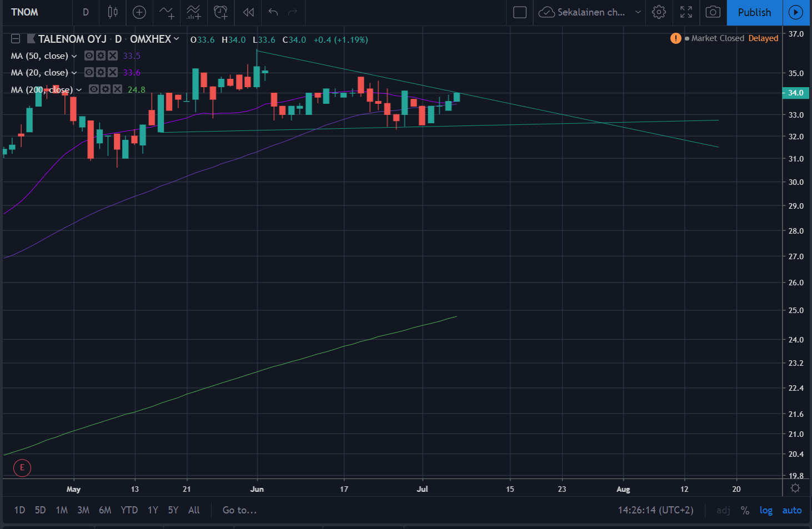
Task: Select the YTD time range
Action: [x=129, y=510]
